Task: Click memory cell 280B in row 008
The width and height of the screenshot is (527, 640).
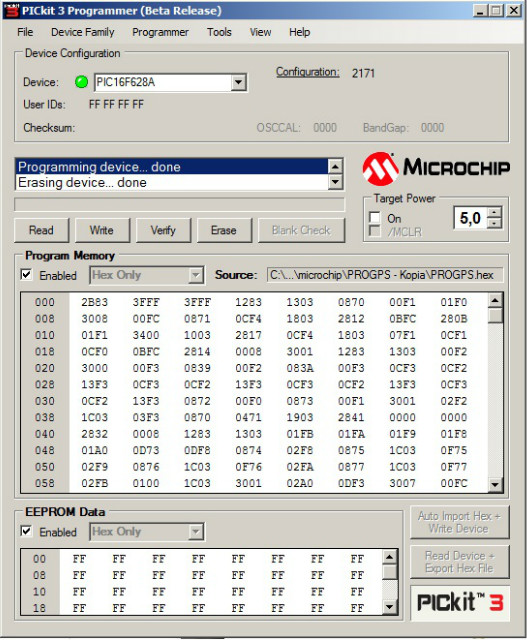Action: 454,318
